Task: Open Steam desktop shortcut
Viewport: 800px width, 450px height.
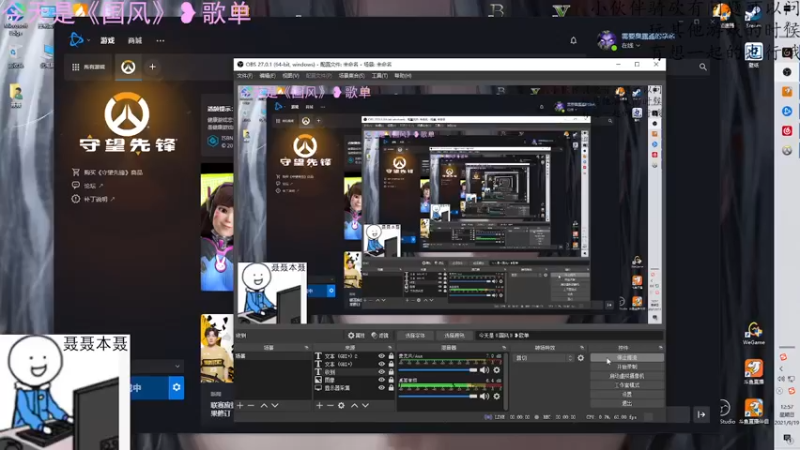Action: pos(753,15)
